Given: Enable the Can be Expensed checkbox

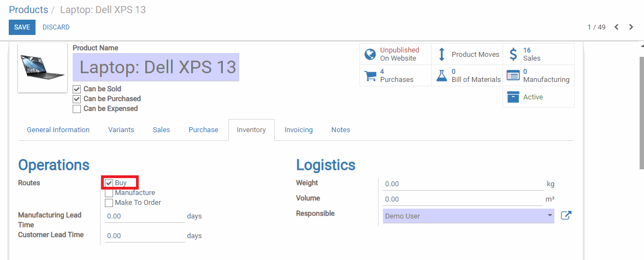Looking at the screenshot, I should coord(76,109).
